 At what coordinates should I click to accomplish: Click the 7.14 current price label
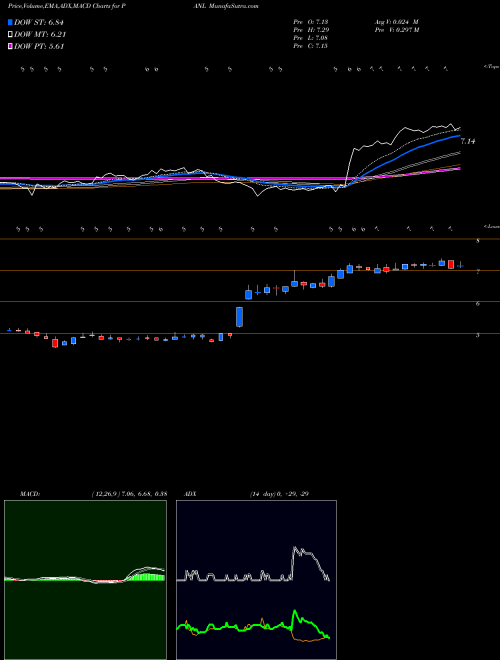tap(468, 141)
